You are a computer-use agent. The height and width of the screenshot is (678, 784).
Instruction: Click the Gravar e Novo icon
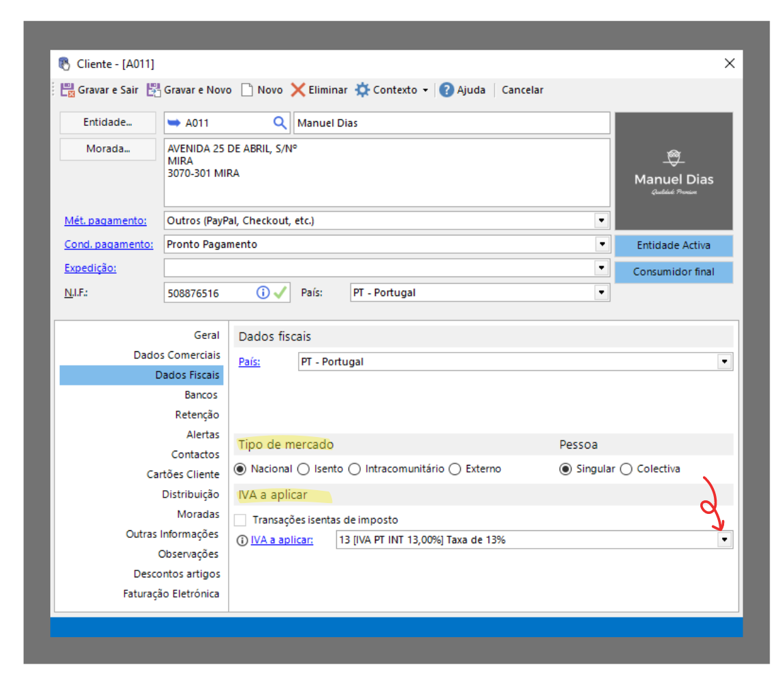(154, 90)
